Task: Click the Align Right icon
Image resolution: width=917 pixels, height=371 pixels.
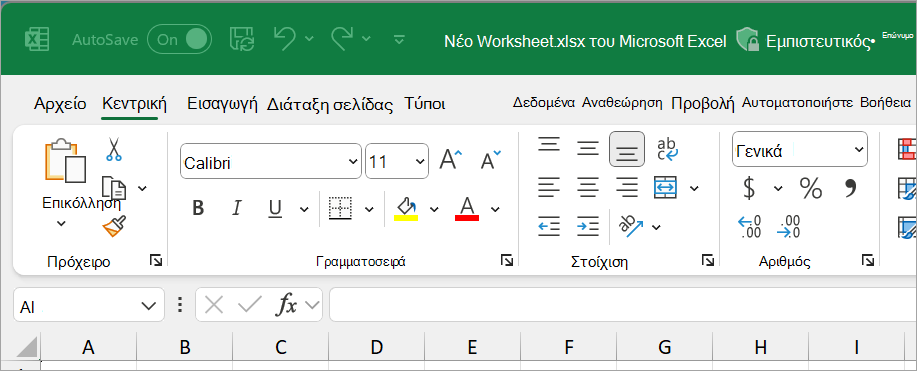Action: coord(627,187)
